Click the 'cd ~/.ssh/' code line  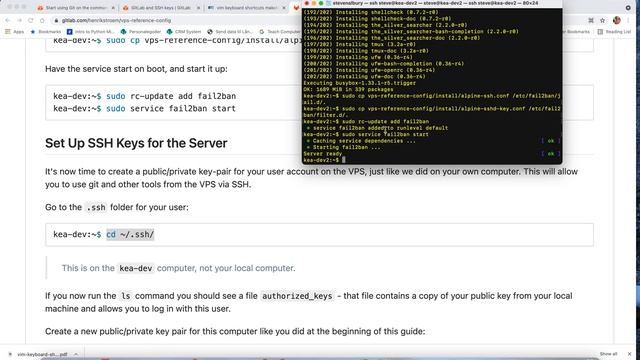(130, 234)
